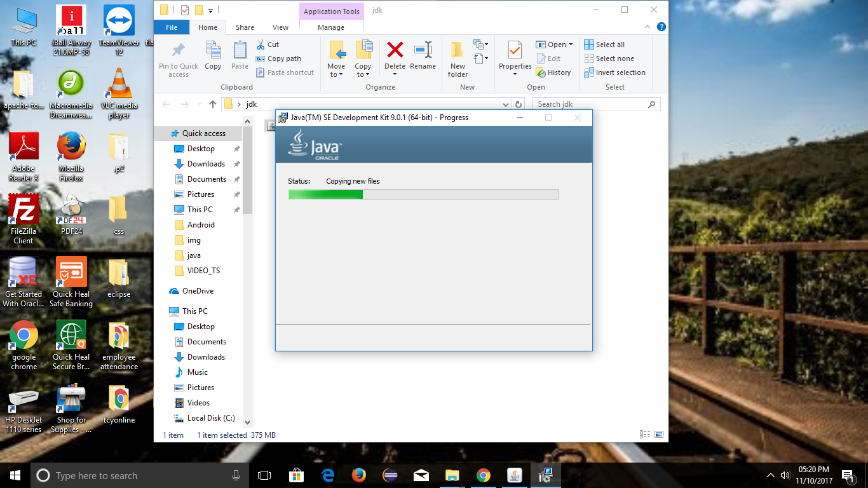Open the File ribbon tab
Viewport: 868px width, 488px height.
click(x=172, y=27)
